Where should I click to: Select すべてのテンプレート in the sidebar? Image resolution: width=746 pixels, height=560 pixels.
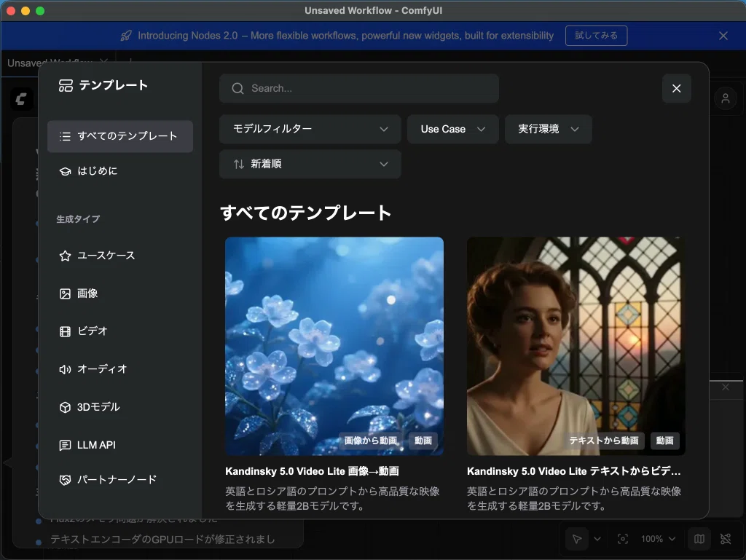(x=120, y=136)
